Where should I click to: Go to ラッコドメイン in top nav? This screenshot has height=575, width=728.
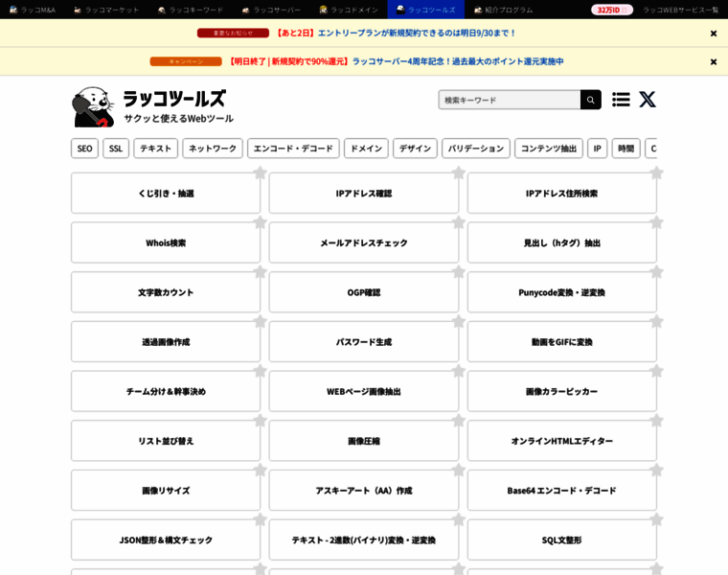point(349,10)
